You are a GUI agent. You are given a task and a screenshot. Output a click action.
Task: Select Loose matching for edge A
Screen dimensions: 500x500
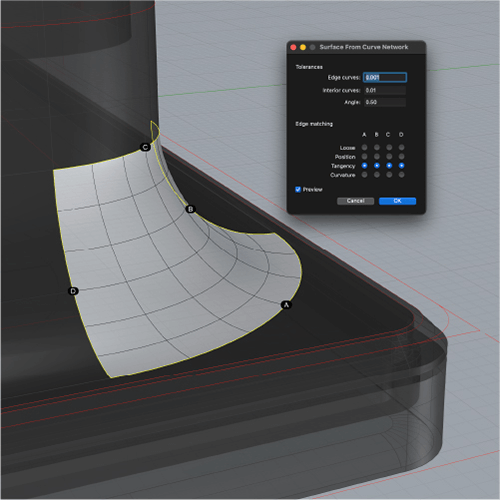(x=364, y=147)
